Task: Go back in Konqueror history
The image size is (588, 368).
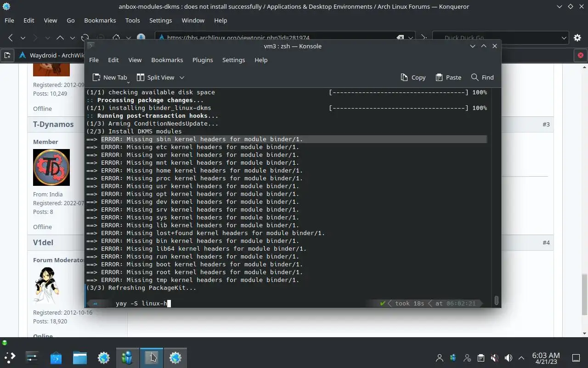Action: click(11, 38)
